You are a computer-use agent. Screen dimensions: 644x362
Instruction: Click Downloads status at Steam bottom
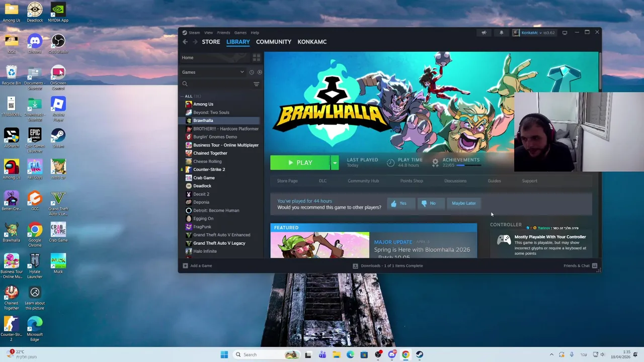tap(387, 265)
